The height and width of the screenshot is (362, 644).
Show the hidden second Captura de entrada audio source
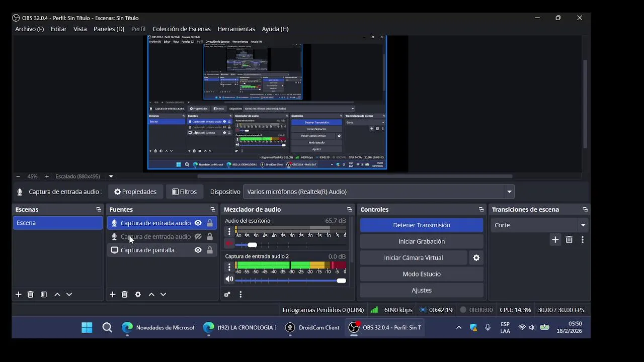click(198, 237)
